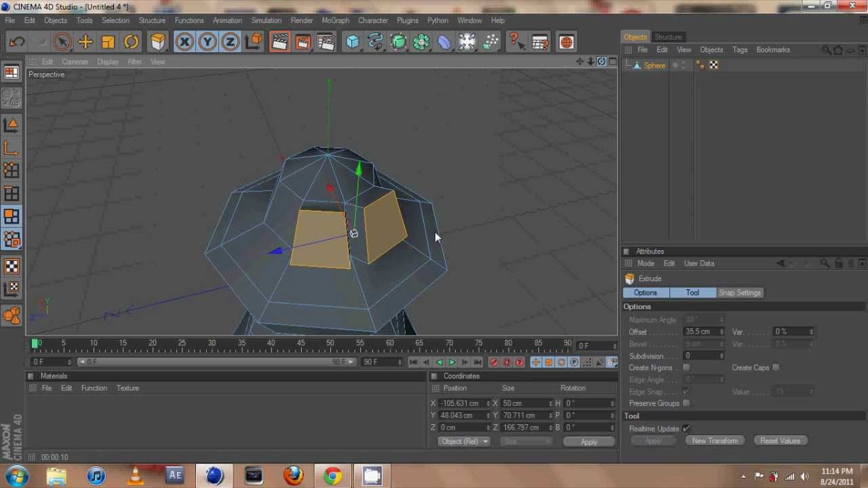Click the green timeline playhead marker
868x488 pixels.
pyautogui.click(x=35, y=344)
